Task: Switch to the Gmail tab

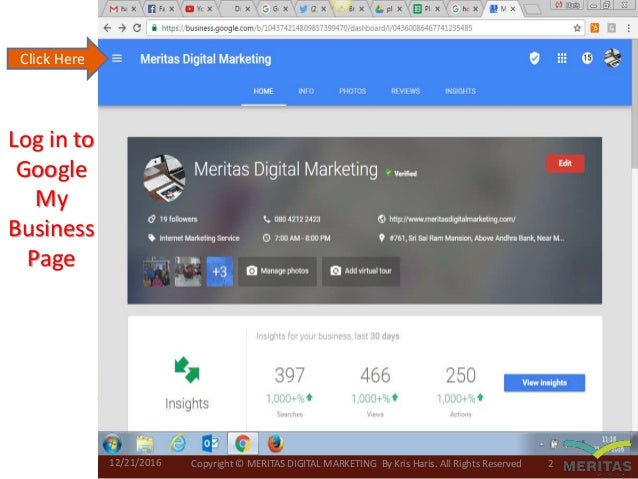Action: click(x=122, y=9)
